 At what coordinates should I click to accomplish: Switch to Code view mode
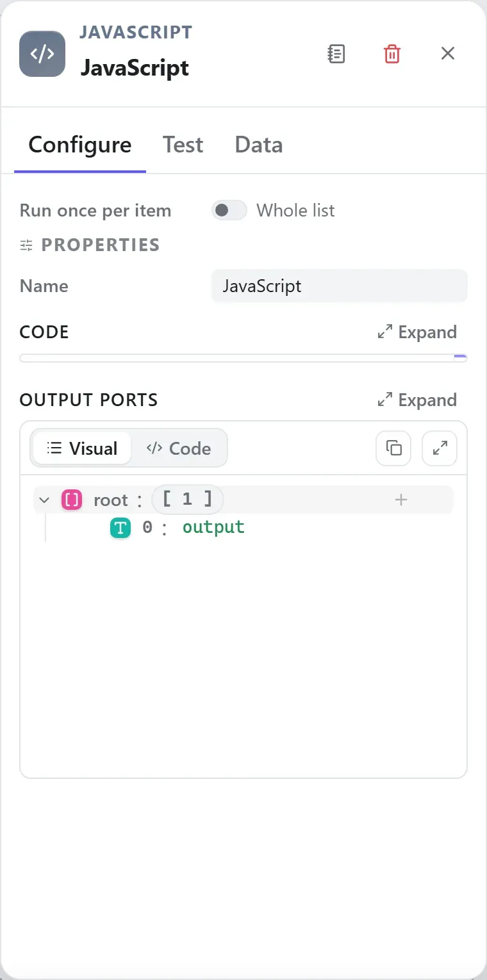[179, 448]
